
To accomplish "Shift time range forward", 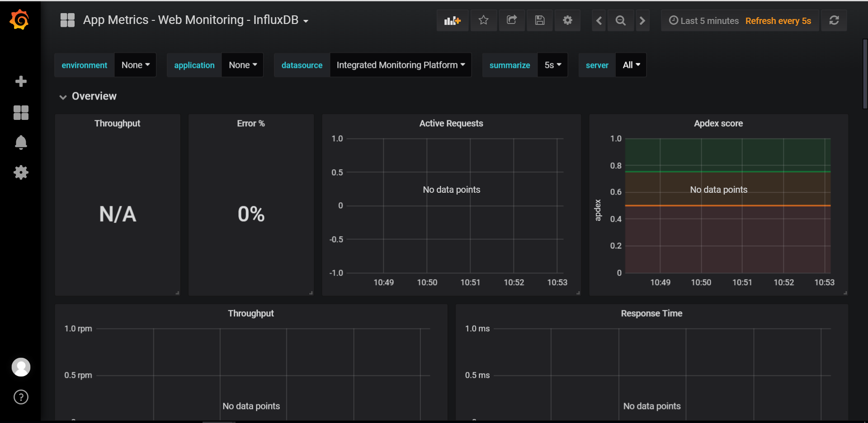I will coord(642,20).
